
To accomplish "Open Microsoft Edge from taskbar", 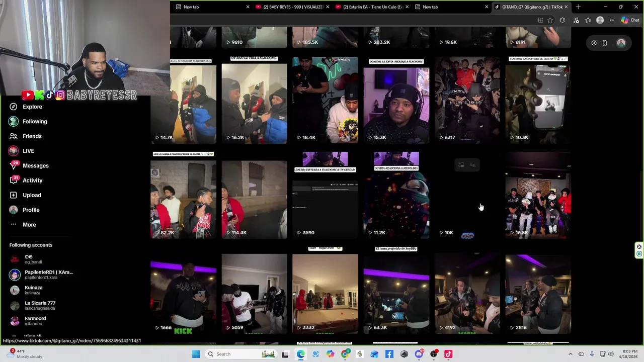I will point(300,354).
